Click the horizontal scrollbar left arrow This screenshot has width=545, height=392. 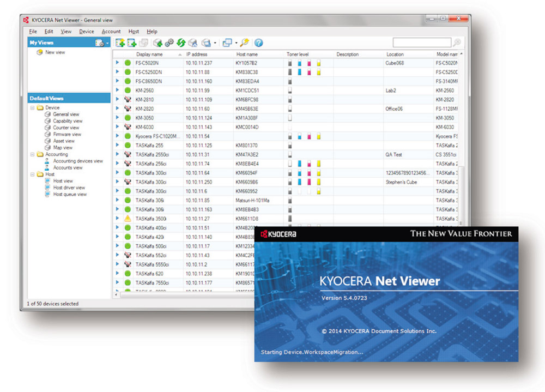(x=116, y=294)
